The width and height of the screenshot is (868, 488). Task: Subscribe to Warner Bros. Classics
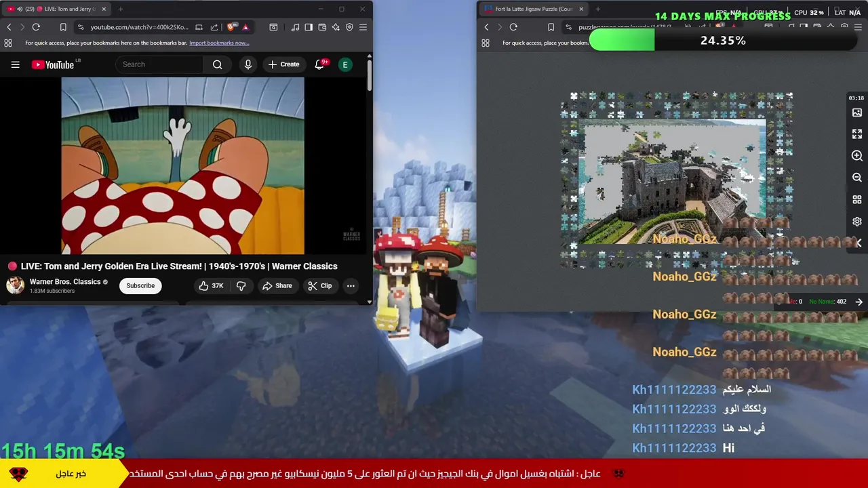pyautogui.click(x=140, y=285)
